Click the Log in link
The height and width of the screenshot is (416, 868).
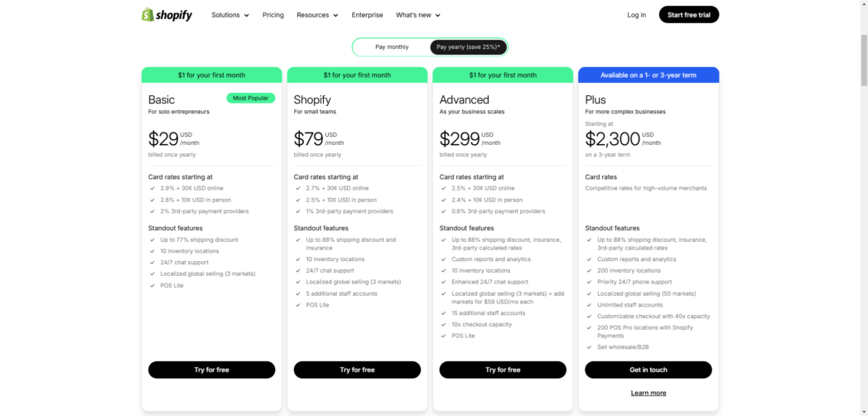637,15
